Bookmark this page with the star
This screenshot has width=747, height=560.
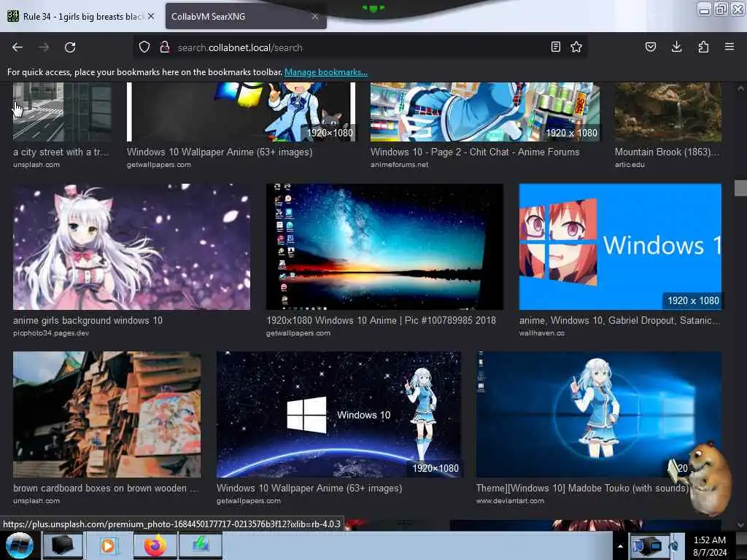pyautogui.click(x=576, y=47)
